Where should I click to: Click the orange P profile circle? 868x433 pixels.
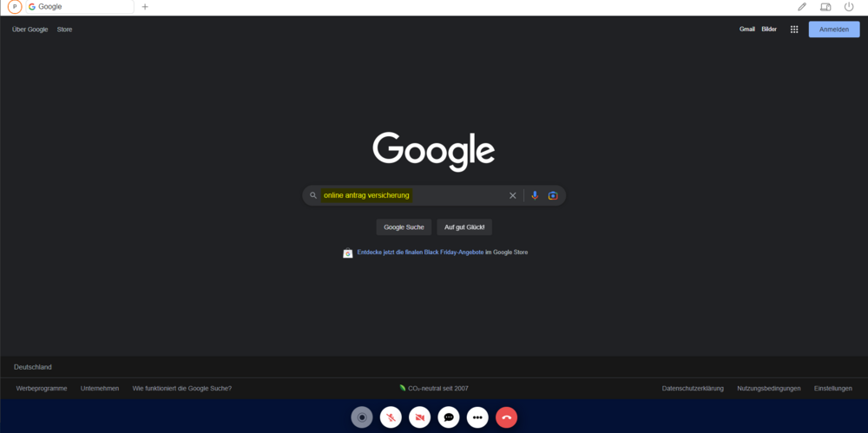point(15,7)
